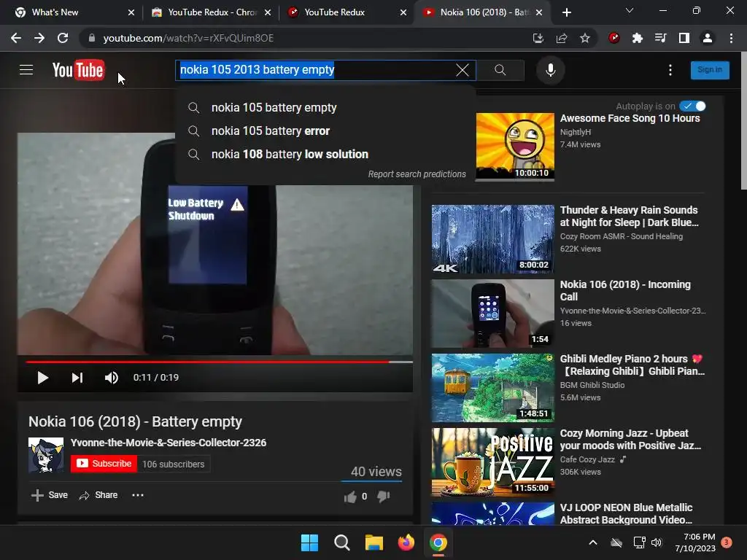Screen dimensions: 747x560
Task: Go to YouTube home via logo
Action: [x=78, y=70]
